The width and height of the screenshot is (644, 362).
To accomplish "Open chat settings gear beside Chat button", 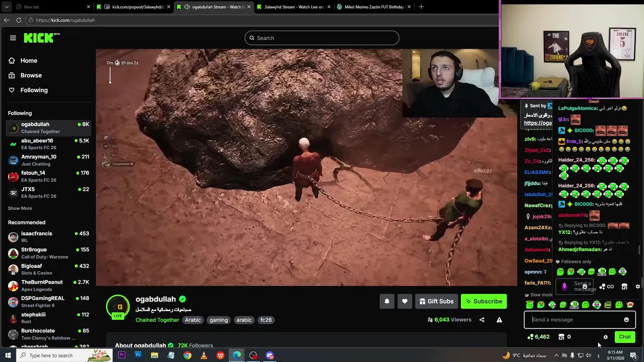I will click(x=606, y=337).
